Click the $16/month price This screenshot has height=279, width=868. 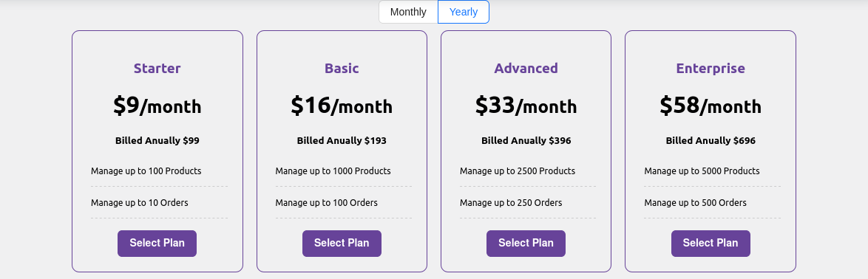(342, 106)
